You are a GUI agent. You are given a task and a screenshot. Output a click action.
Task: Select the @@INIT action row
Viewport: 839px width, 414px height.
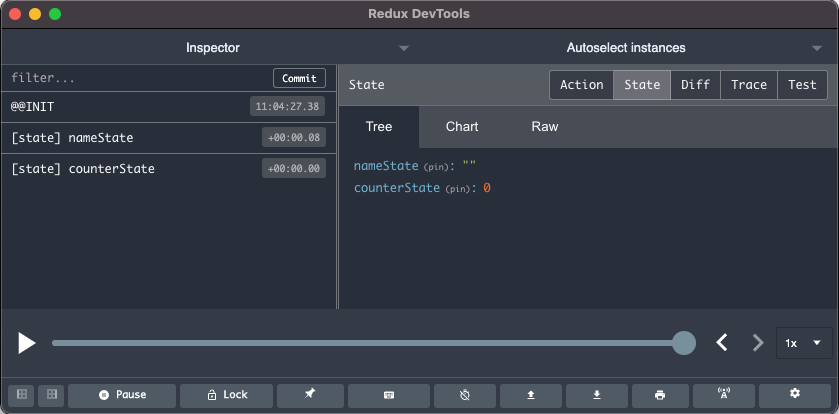coord(169,107)
